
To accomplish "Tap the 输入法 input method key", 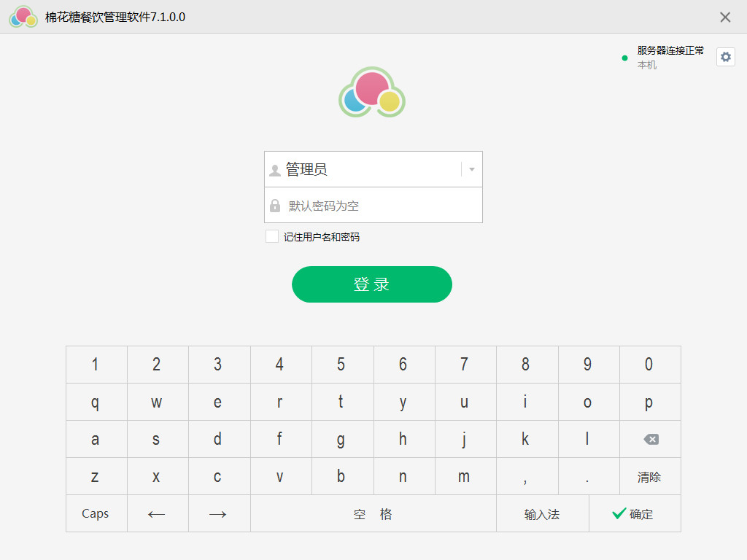I will (543, 513).
